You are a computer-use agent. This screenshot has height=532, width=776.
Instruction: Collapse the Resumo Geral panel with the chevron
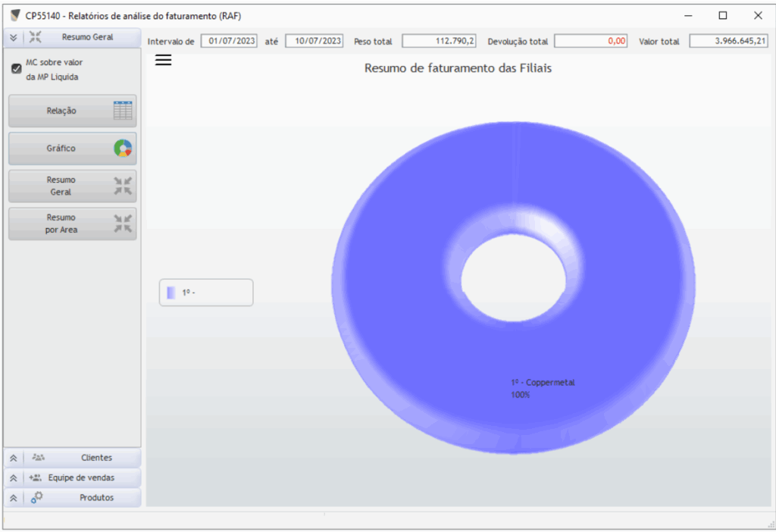point(13,37)
